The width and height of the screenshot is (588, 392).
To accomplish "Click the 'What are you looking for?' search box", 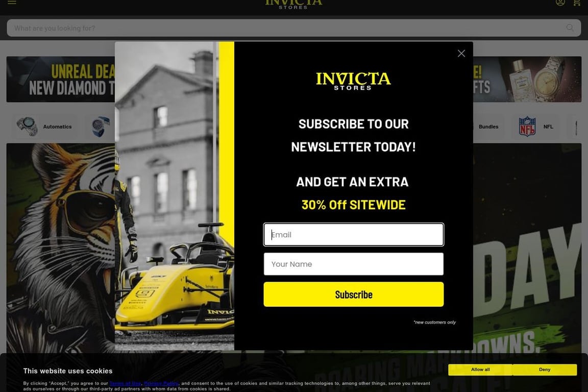I will click(x=286, y=28).
